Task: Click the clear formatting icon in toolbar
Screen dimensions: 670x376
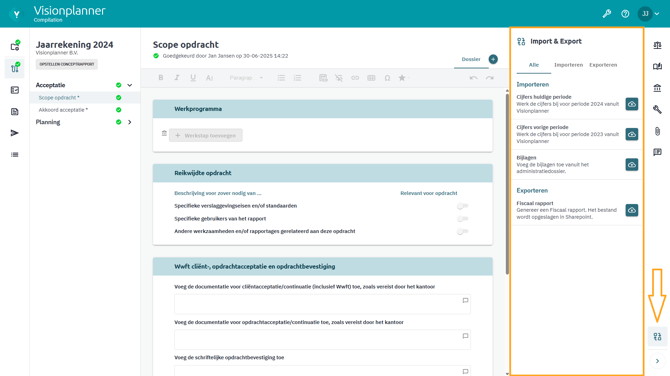Action: [339, 78]
